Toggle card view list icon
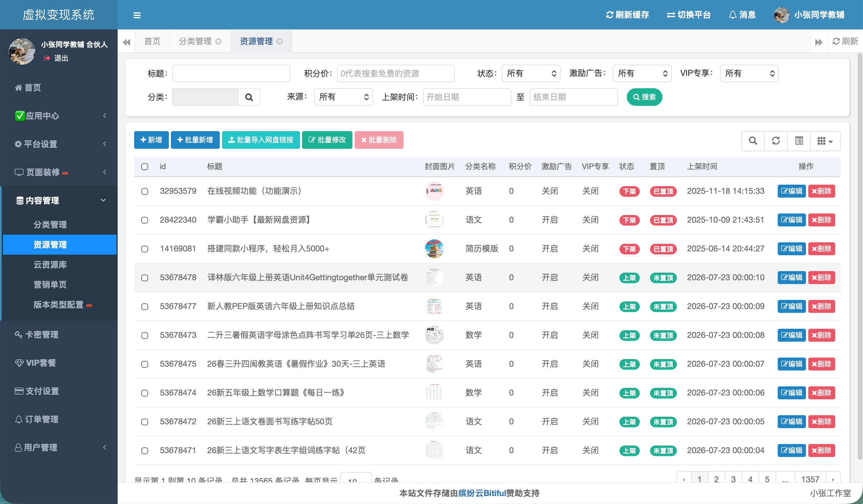Viewport: 863px width, 504px height. (799, 141)
